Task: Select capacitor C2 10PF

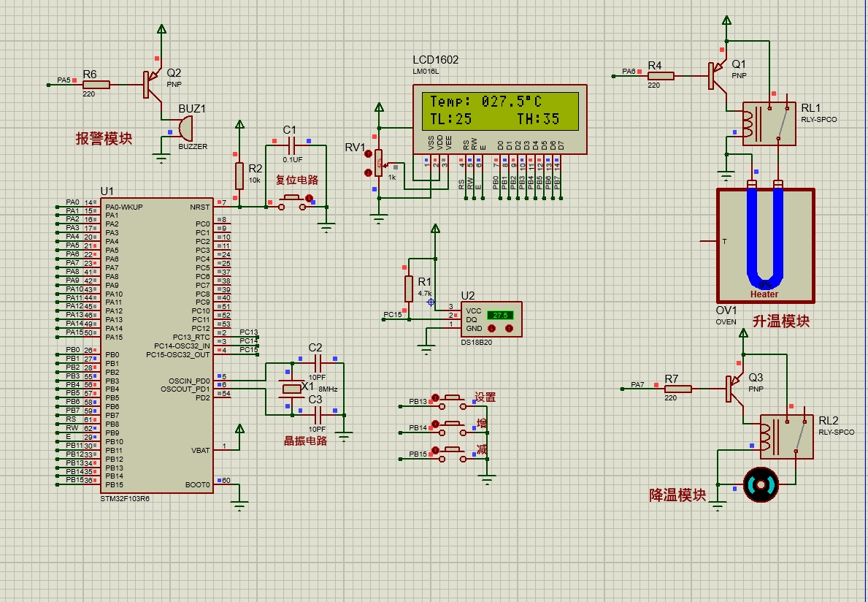Action: click(318, 363)
